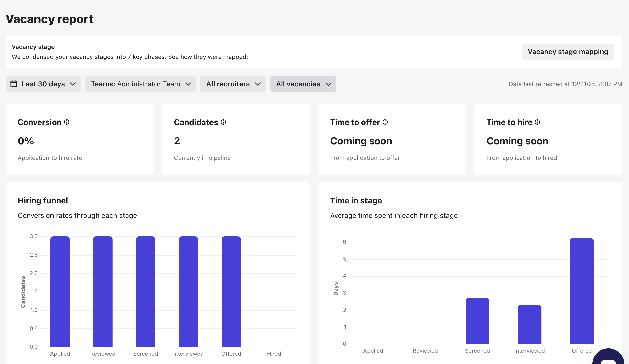Click the Screened bar in Time in stage
The width and height of the screenshot is (629, 364).
(477, 321)
